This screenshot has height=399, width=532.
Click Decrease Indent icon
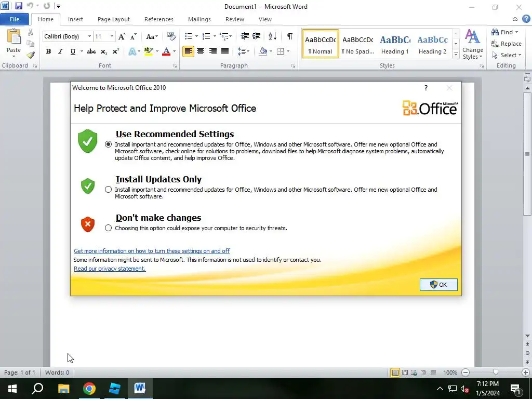(x=245, y=36)
